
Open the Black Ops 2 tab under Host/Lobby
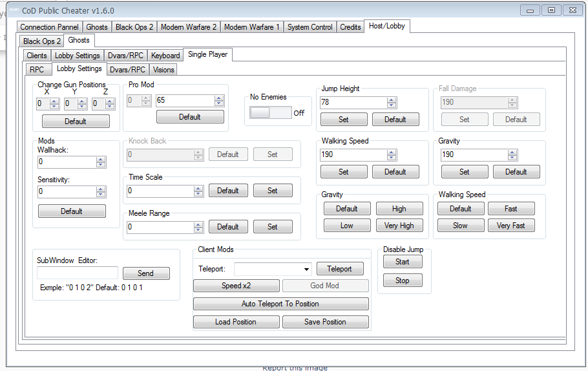point(41,41)
